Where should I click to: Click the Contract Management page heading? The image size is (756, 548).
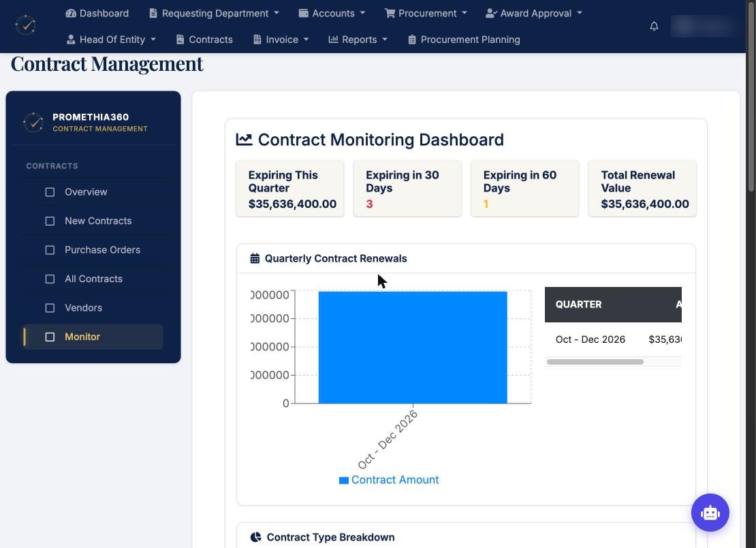[107, 64]
